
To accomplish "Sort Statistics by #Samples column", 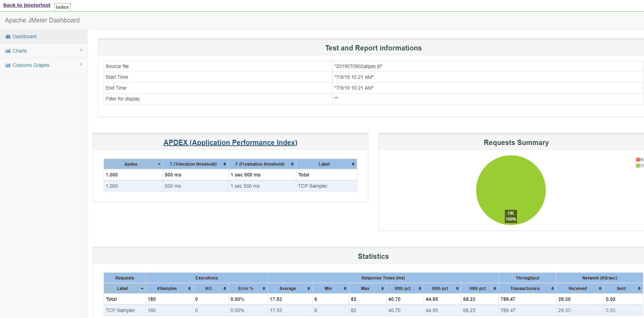I will point(170,289).
